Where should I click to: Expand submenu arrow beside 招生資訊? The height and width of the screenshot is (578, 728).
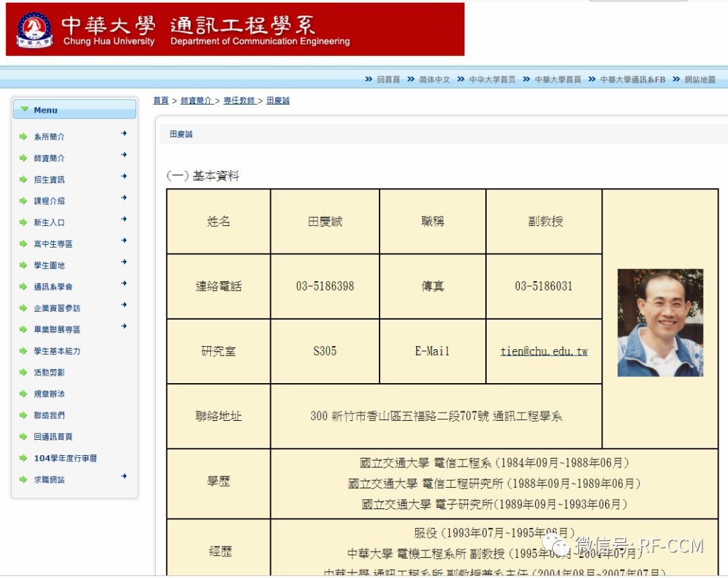coord(124,176)
